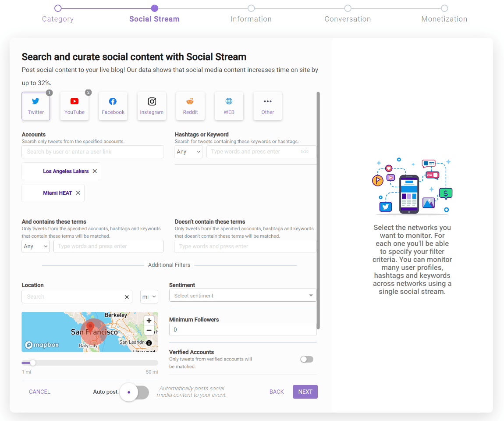This screenshot has width=504, height=421.
Task: Zoom in on the map
Action: 149,321
